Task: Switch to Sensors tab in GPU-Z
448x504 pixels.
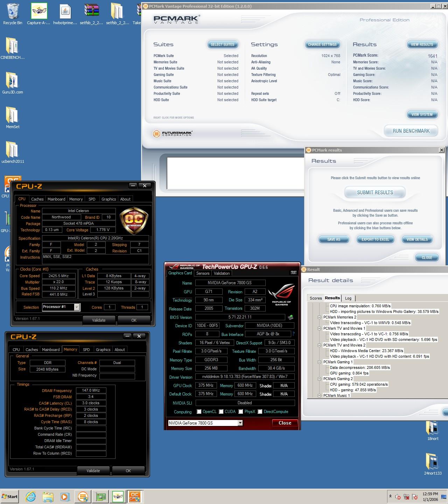Action: click(x=203, y=273)
